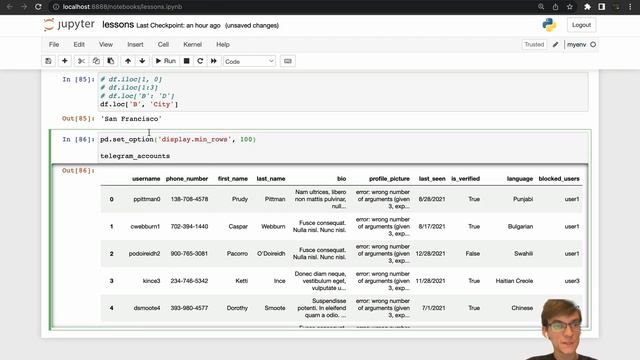Restart the kernel icon
The height and width of the screenshot is (360, 640).
tap(200, 61)
